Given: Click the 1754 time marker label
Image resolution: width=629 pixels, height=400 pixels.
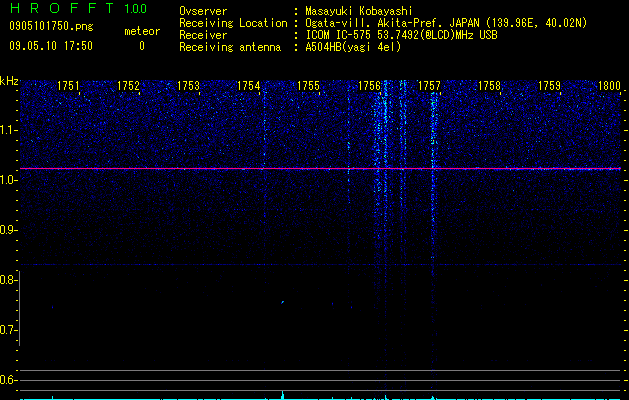Looking at the screenshot, I should point(249,86).
